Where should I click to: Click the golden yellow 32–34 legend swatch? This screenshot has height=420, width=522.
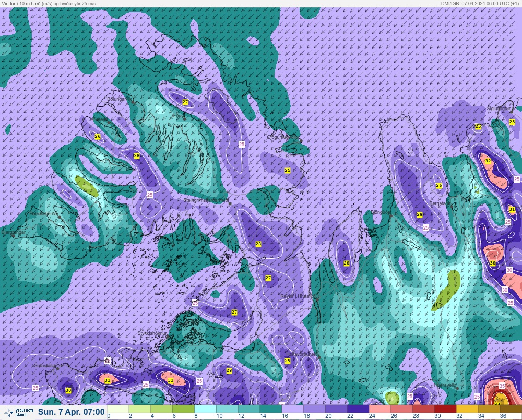point(467,409)
